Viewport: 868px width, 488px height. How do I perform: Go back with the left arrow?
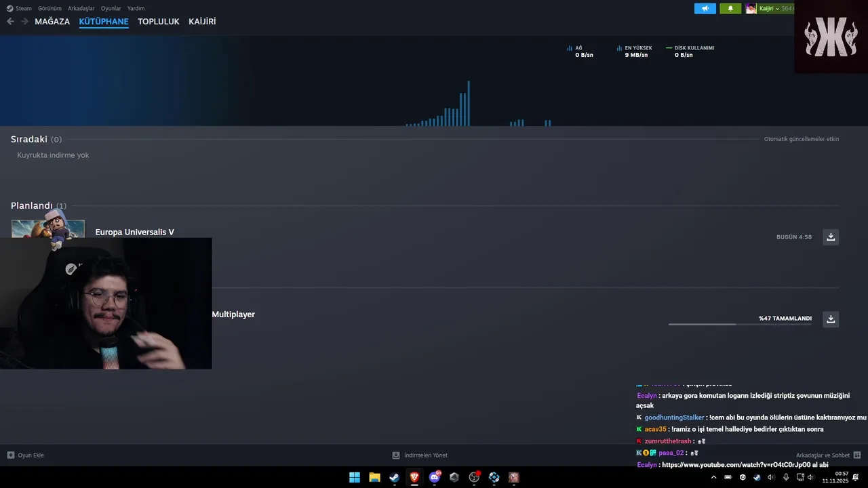pos(10,22)
